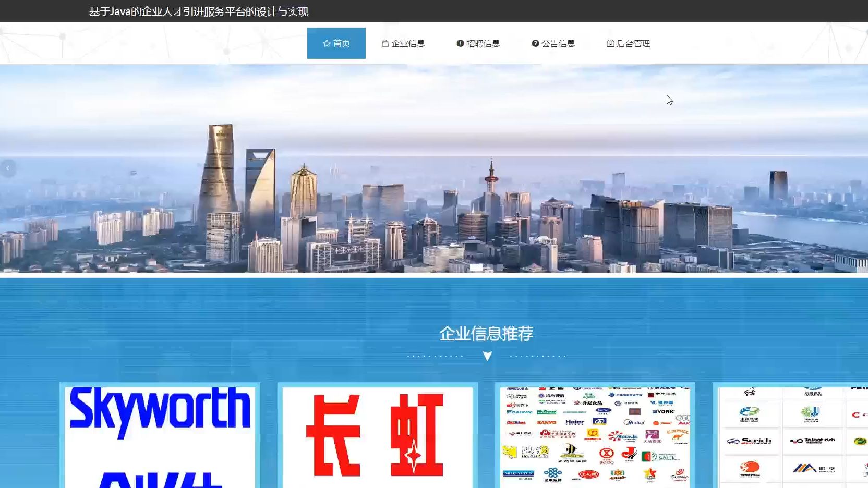Click the bag icon beside 企业信息
Image resolution: width=868 pixels, height=488 pixels.
point(385,43)
